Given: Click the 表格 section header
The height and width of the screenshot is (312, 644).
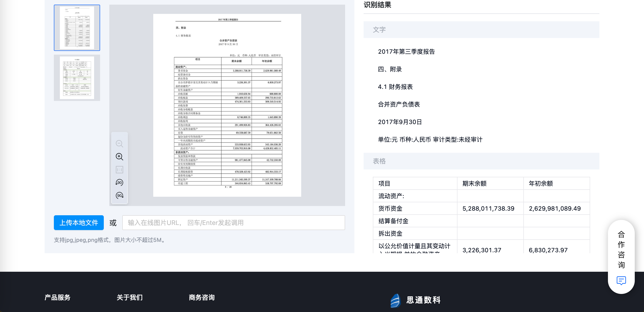Looking at the screenshot, I should pos(379,161).
